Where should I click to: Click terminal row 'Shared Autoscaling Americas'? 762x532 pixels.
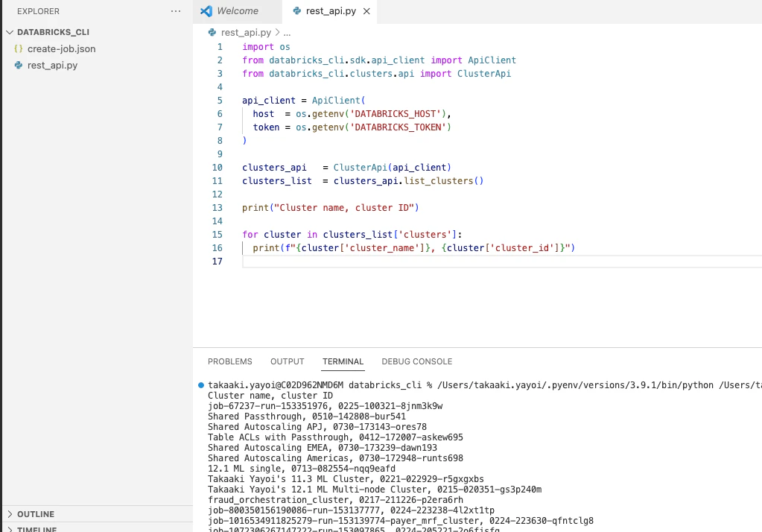coord(335,458)
